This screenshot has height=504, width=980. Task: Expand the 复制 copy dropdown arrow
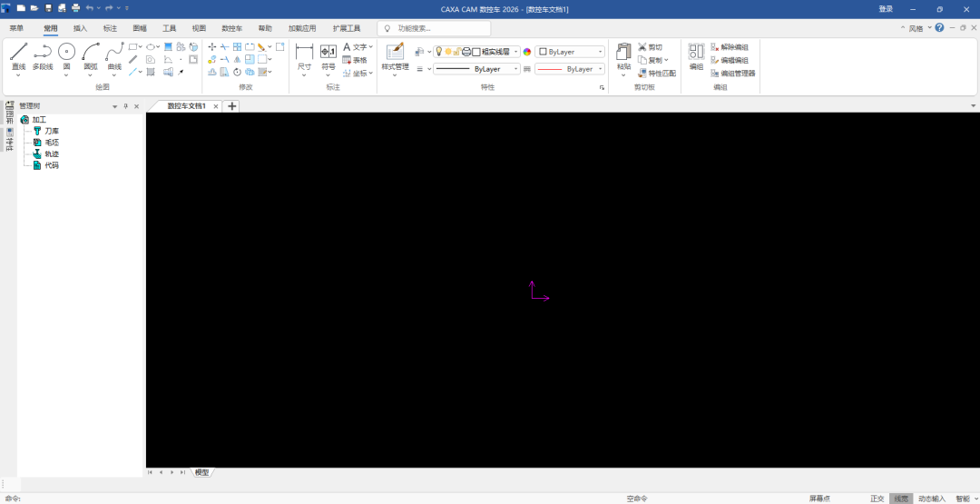coord(666,60)
